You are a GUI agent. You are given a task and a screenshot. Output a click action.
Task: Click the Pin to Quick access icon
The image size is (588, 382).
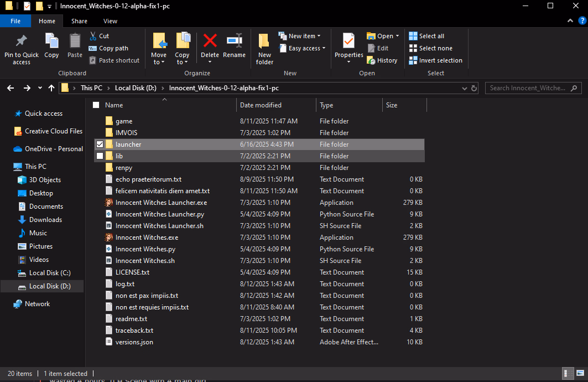21,42
